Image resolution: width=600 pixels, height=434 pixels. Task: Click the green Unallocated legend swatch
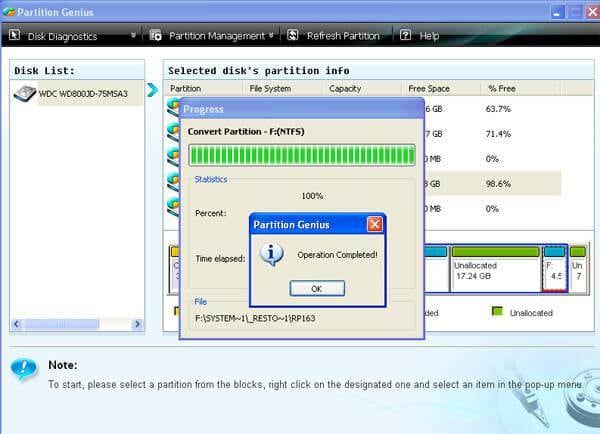coord(497,312)
